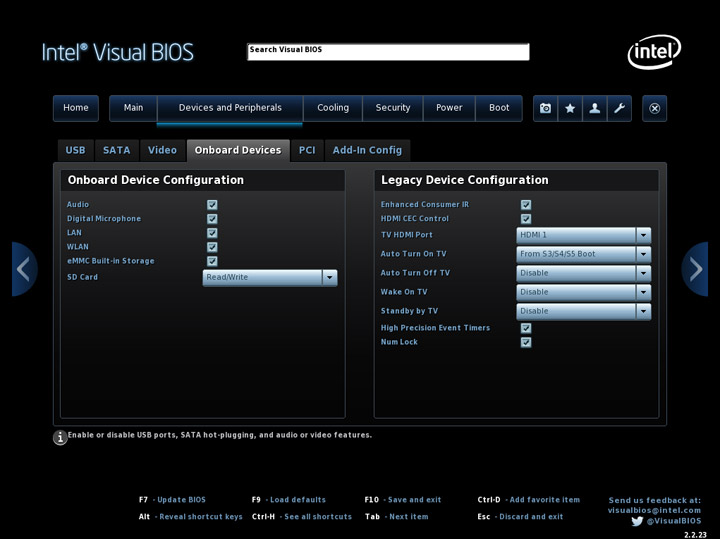The width and height of the screenshot is (720, 539).
Task: Click the visualbios@intel.com feedback address
Action: [654, 511]
